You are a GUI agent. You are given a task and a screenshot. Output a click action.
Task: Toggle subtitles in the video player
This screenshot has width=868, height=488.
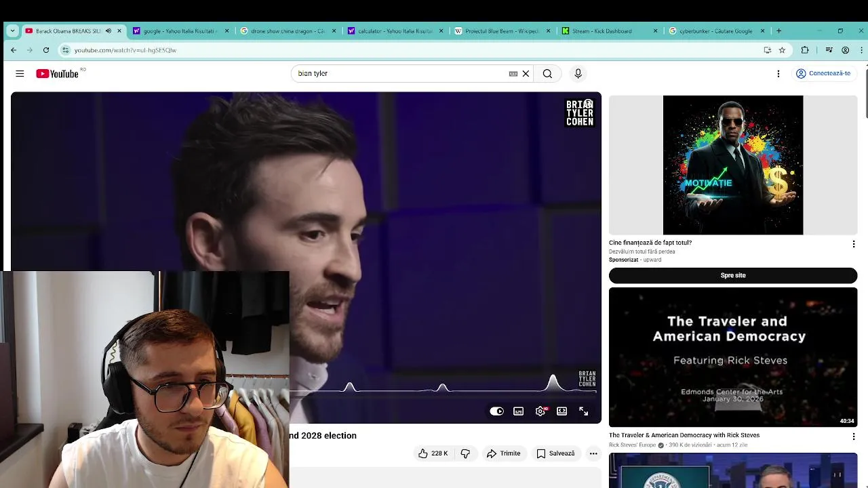tap(519, 411)
